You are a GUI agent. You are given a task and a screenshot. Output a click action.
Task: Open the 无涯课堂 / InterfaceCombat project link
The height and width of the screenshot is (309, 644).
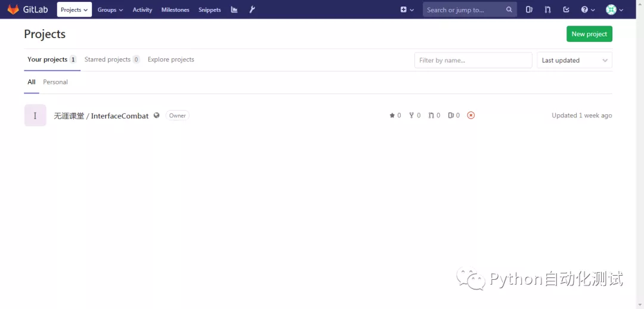tap(101, 116)
